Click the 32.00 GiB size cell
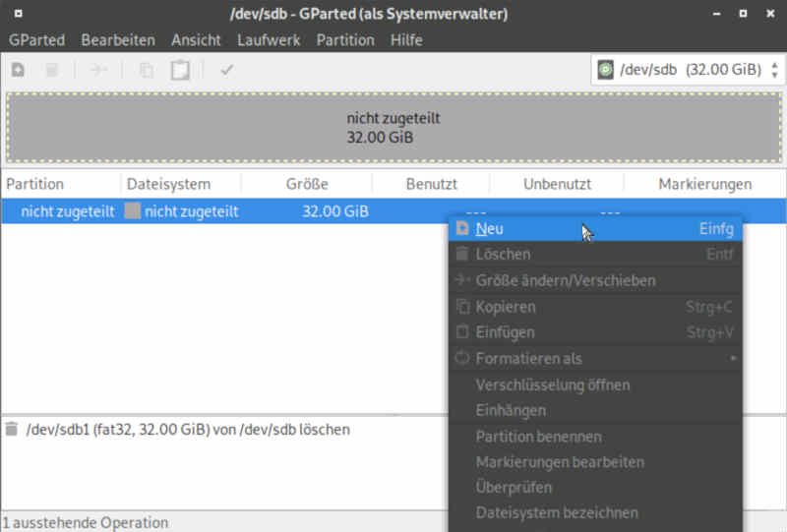The height and width of the screenshot is (532, 787). click(335, 211)
